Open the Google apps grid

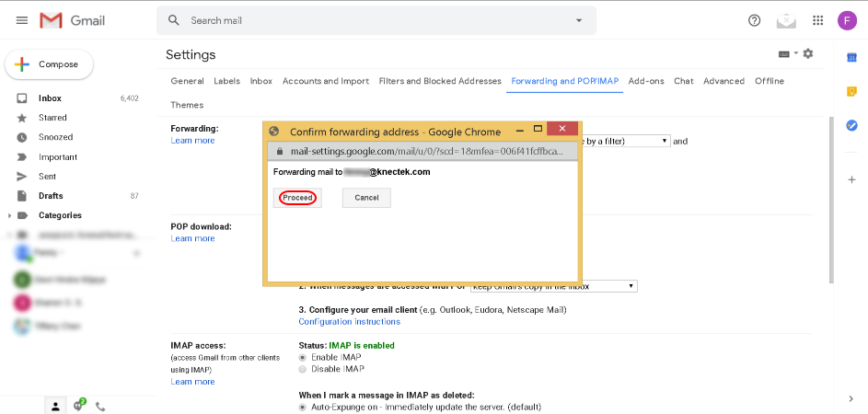click(x=817, y=20)
